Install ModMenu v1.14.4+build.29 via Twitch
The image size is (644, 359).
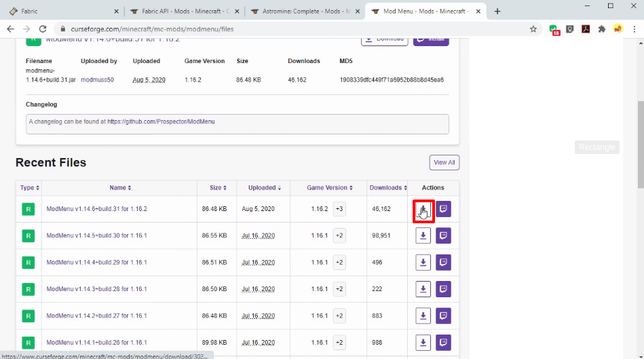tap(443, 263)
